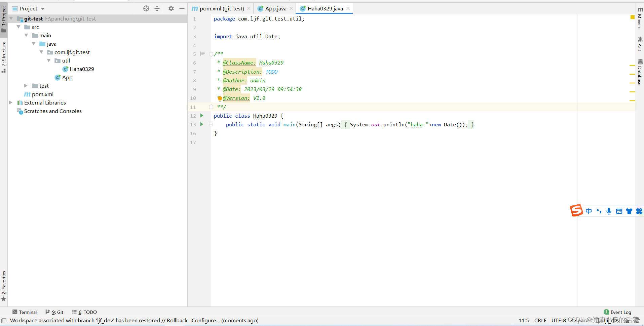Open the Sogou skin T-shirt icon
The width and height of the screenshot is (644, 326).
pos(629,211)
